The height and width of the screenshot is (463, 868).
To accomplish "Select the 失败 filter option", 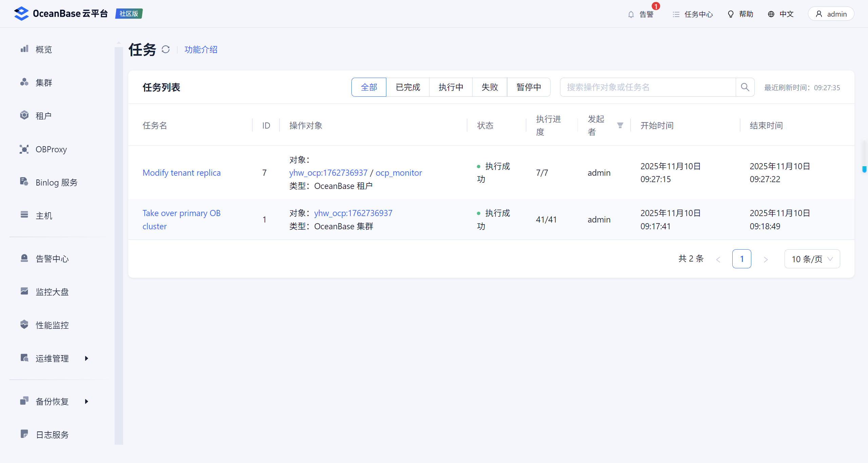I will point(489,87).
